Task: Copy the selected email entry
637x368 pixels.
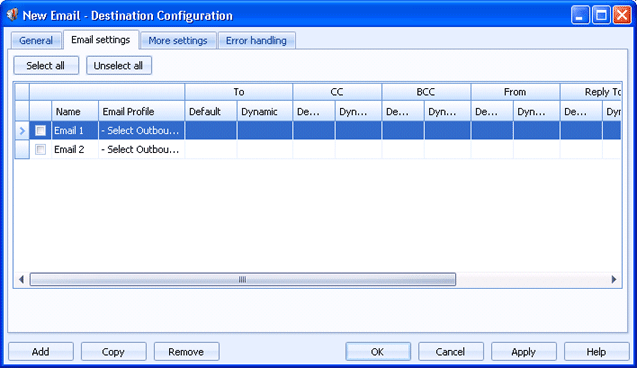Action: coord(113,351)
